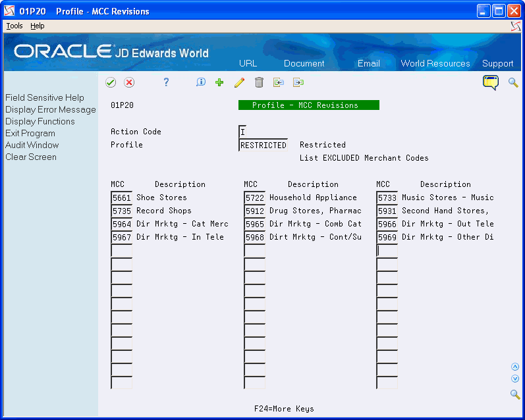Open the yellow chat bubble icon
525x420 pixels.
491,82
